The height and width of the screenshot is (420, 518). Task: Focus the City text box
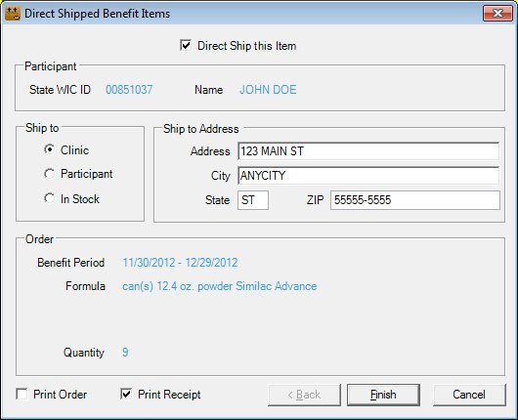pyautogui.click(x=368, y=176)
